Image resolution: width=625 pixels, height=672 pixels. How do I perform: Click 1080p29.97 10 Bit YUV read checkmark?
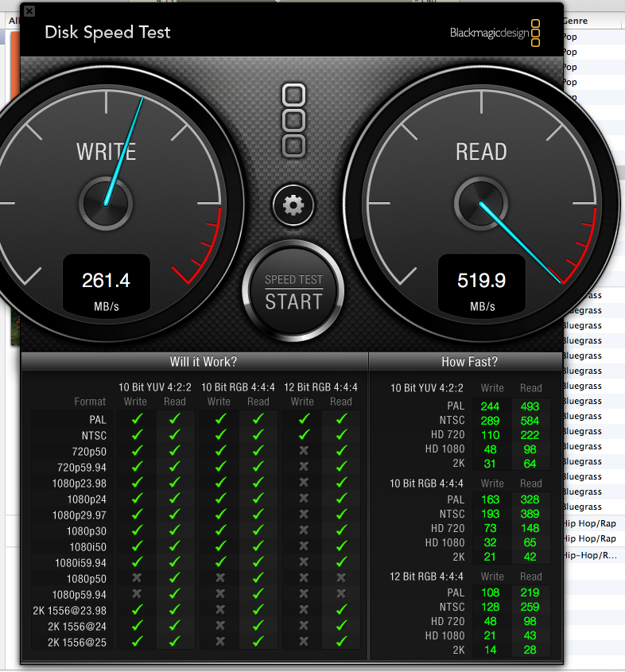coord(174,514)
